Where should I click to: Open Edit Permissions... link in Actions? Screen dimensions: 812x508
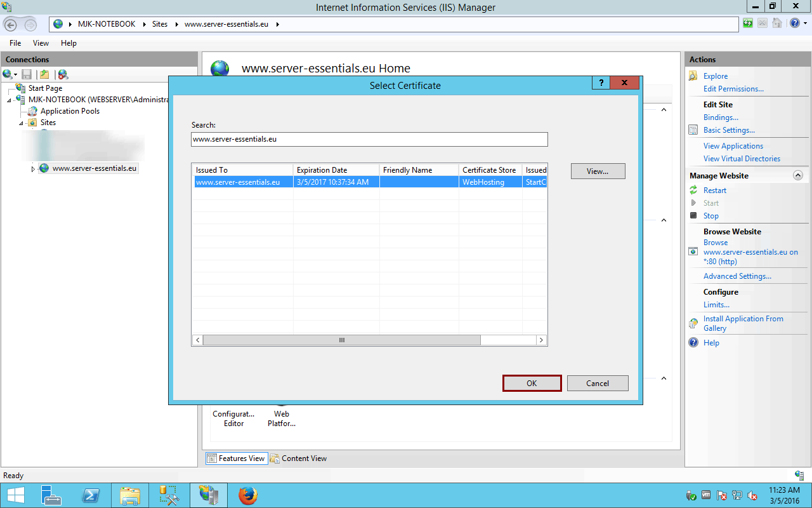[733, 89]
